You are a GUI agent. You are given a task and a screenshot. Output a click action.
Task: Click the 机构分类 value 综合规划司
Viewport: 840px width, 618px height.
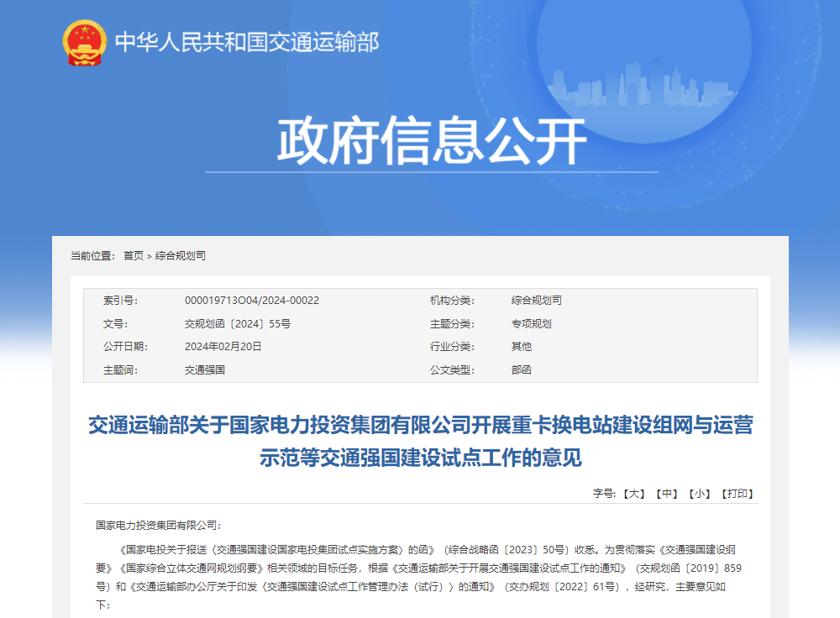coord(536,301)
